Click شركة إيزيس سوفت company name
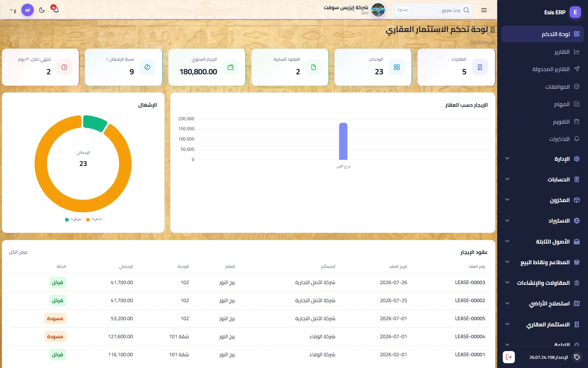This screenshot has width=588, height=368. click(x=346, y=7)
